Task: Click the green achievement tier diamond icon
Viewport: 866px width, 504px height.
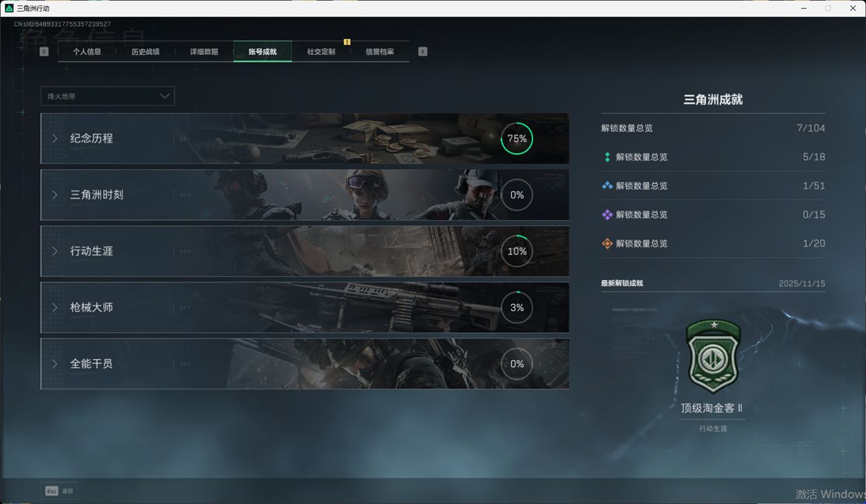Action: tap(607, 157)
